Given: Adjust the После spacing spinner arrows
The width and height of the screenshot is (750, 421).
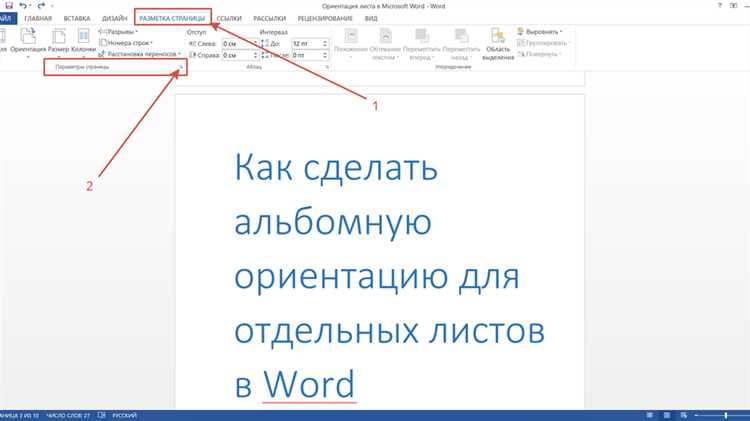Looking at the screenshot, I should [325, 55].
